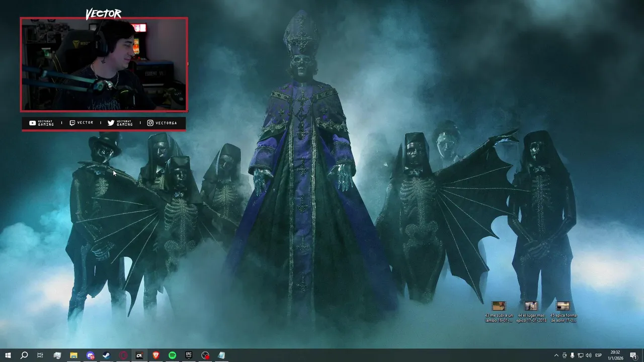Show hidden system tray icons
Viewport: 644px width, 362px height.
tap(556, 355)
